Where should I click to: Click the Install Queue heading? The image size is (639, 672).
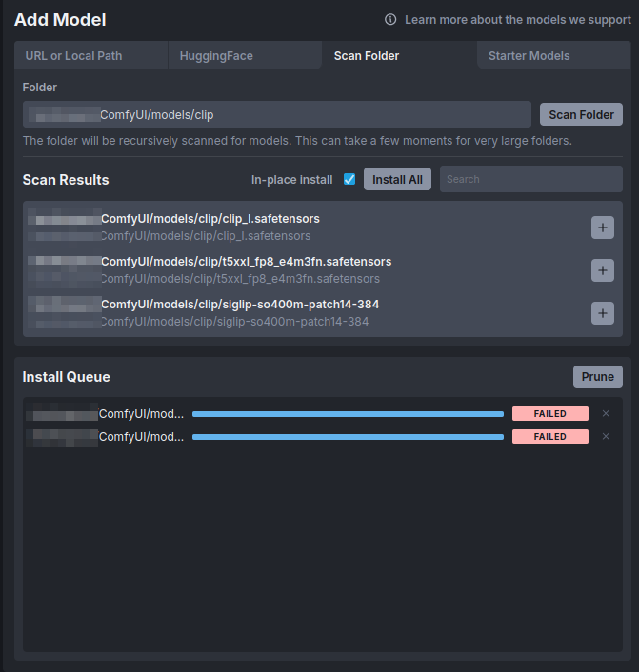pos(66,377)
